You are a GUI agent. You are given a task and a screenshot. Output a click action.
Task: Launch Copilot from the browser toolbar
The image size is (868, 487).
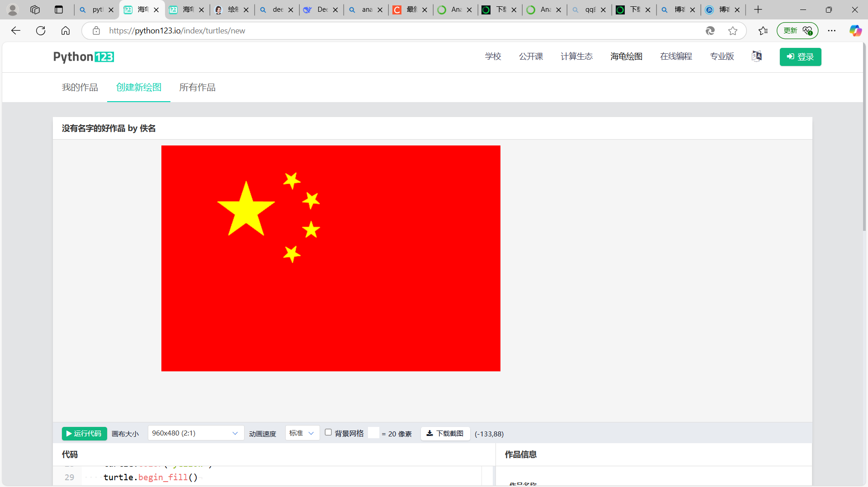855,31
